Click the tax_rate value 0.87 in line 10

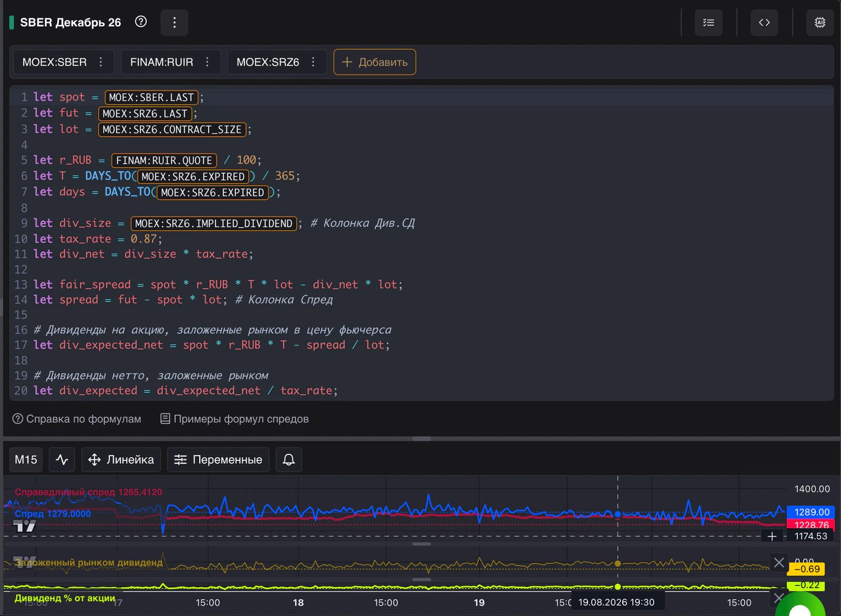tap(143, 239)
